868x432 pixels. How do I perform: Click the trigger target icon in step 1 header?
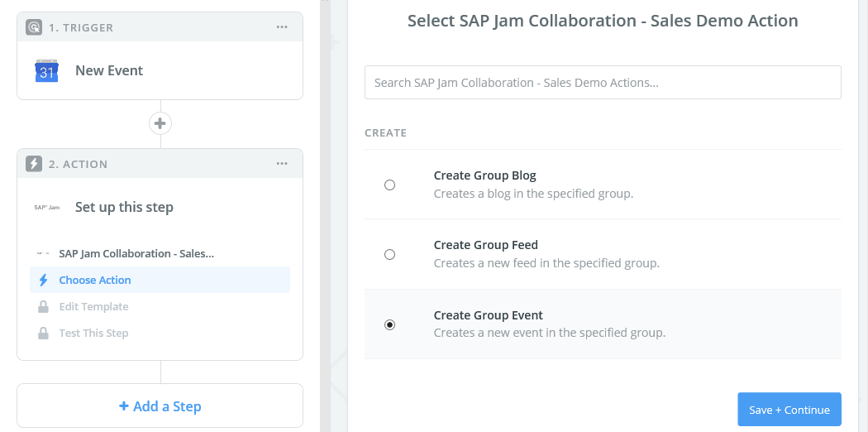34,27
